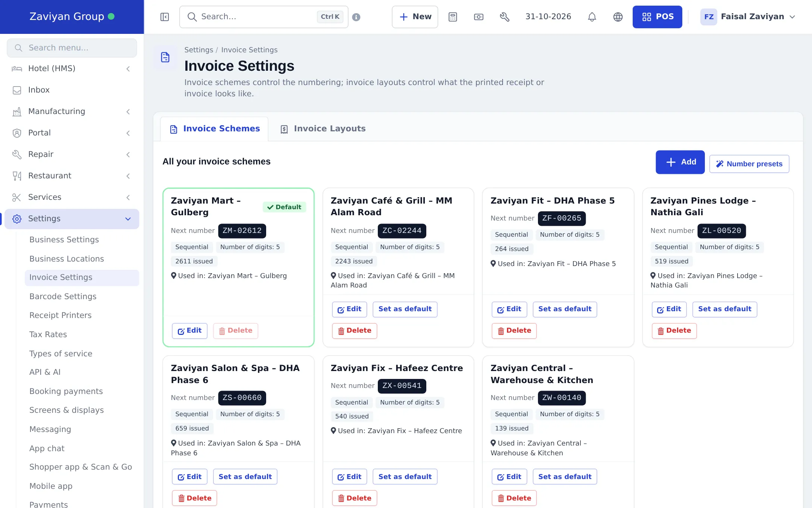Open the wrench tools icon
812x508 pixels.
click(x=504, y=17)
